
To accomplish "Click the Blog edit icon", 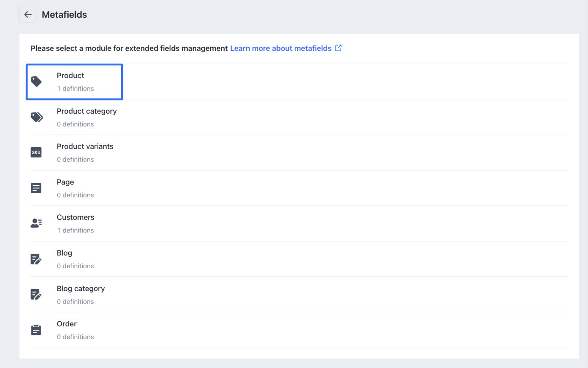I will [x=36, y=259].
